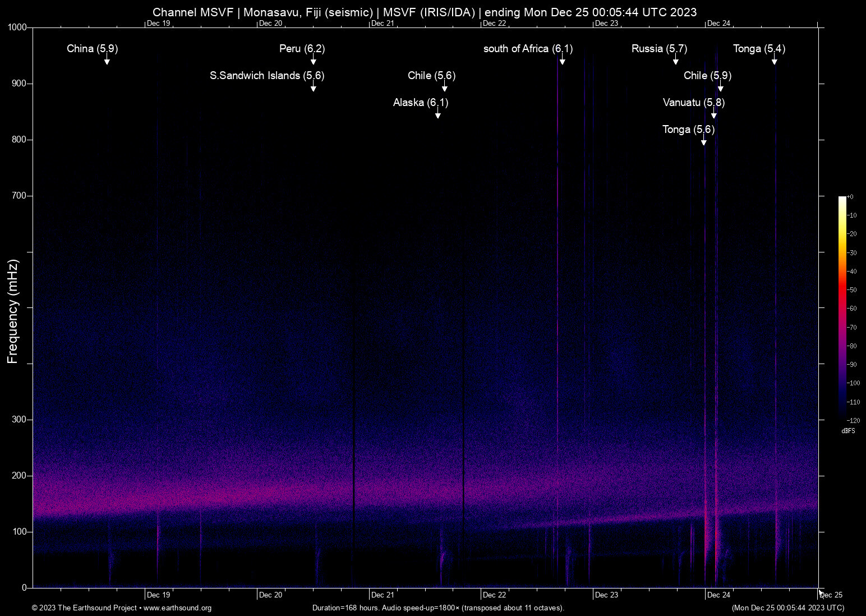The height and width of the screenshot is (616, 866).
Task: Click the Chile (5.9) event arrow
Action: pyautogui.click(x=721, y=88)
